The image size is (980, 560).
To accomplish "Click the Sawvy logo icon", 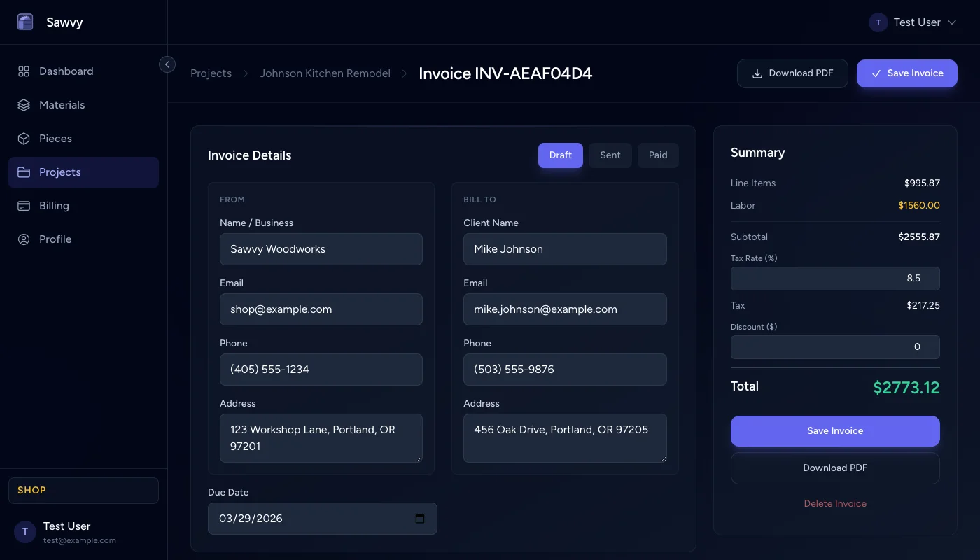I will tap(25, 22).
